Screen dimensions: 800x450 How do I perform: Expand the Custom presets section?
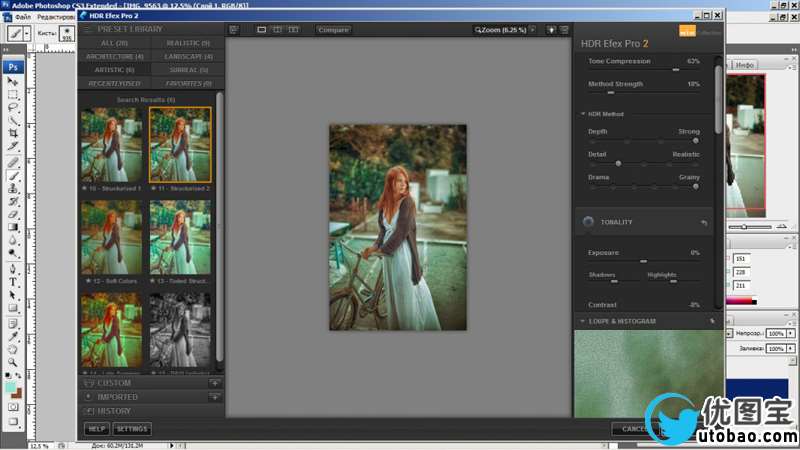click(114, 383)
